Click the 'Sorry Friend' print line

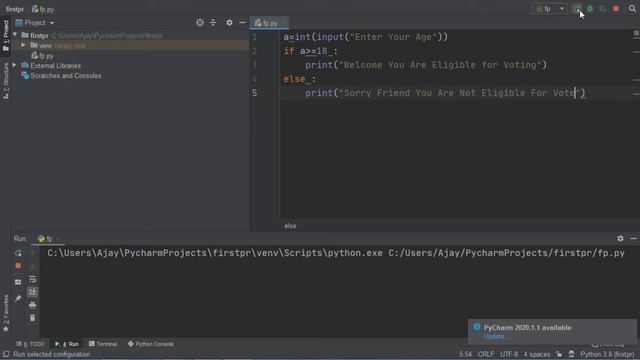click(445, 93)
